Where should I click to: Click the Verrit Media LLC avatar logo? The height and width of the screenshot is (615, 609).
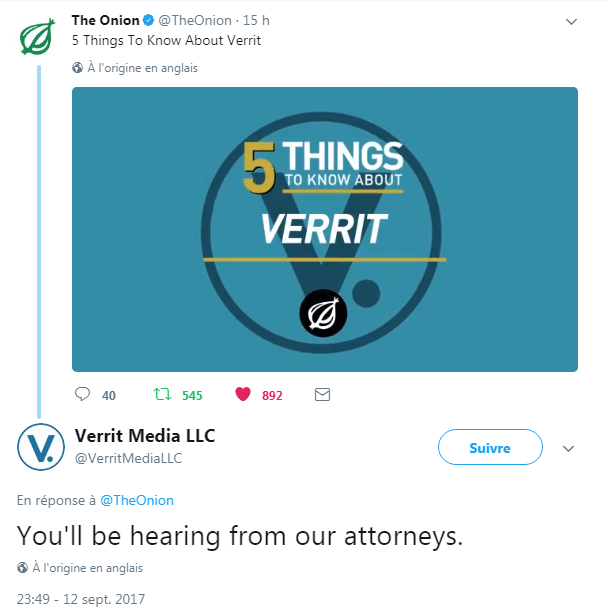[40, 447]
